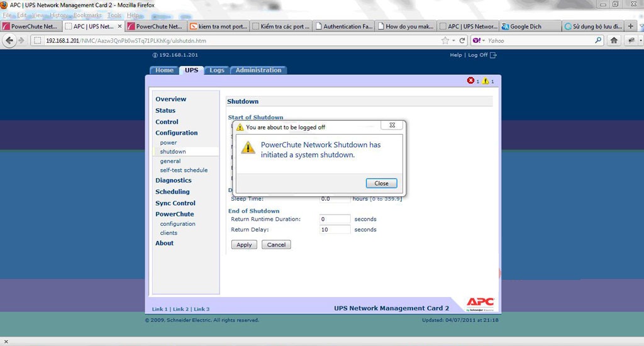Open self-test schedule link
The height and width of the screenshot is (346, 644).
click(x=184, y=170)
